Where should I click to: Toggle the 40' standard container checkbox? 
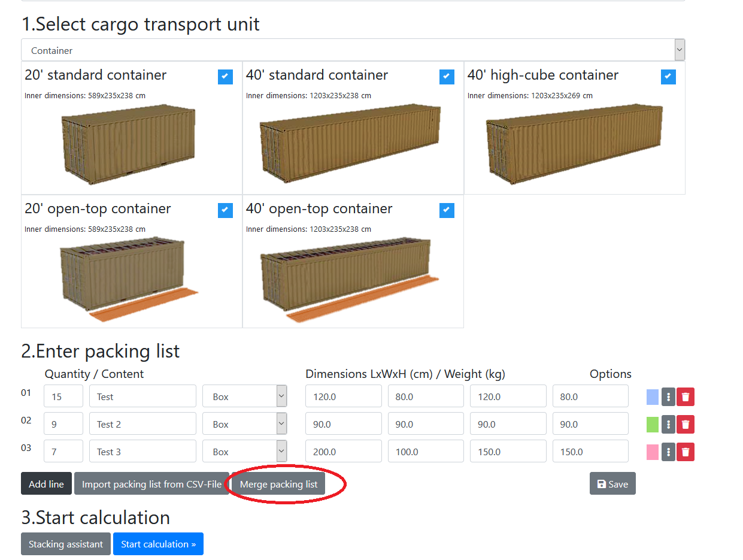[x=447, y=77]
